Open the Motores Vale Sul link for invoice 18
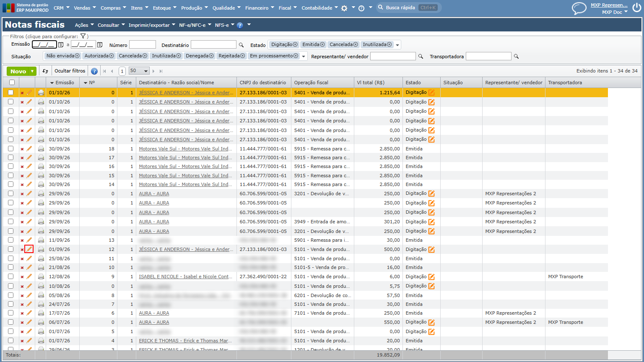Viewport: 644px width, 362px height. 186,149
